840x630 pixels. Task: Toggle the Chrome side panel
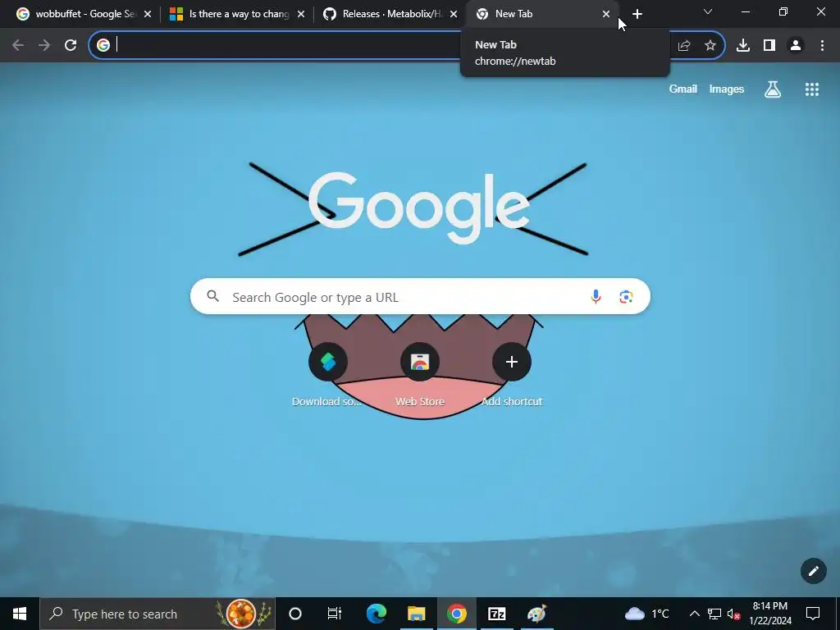[x=769, y=46]
